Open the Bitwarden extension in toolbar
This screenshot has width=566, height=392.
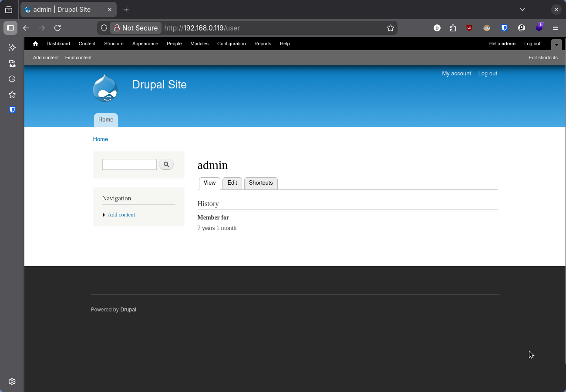click(x=504, y=27)
